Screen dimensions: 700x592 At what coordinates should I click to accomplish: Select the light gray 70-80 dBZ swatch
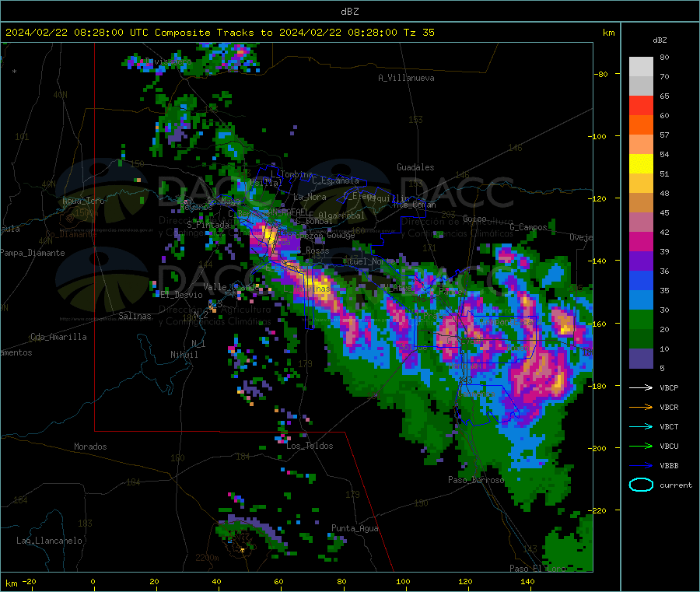(x=641, y=67)
